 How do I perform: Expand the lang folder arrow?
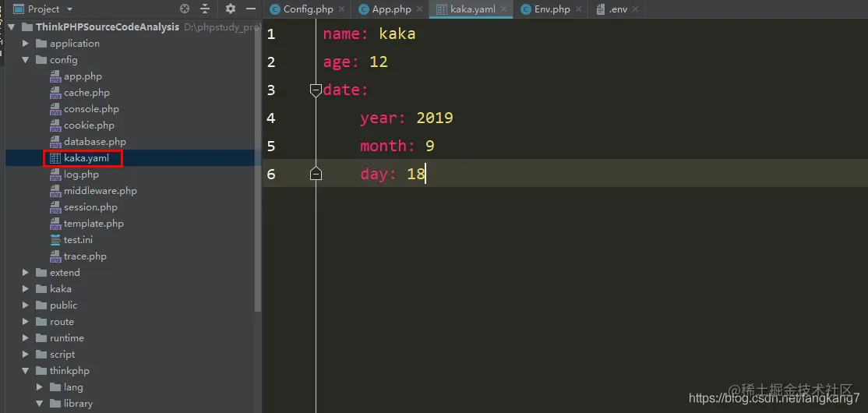pyautogui.click(x=39, y=387)
